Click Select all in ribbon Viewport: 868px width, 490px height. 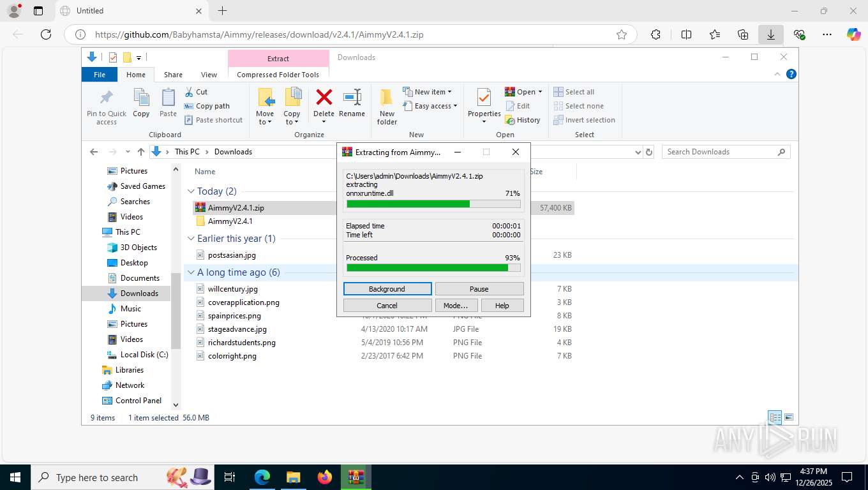click(x=574, y=92)
